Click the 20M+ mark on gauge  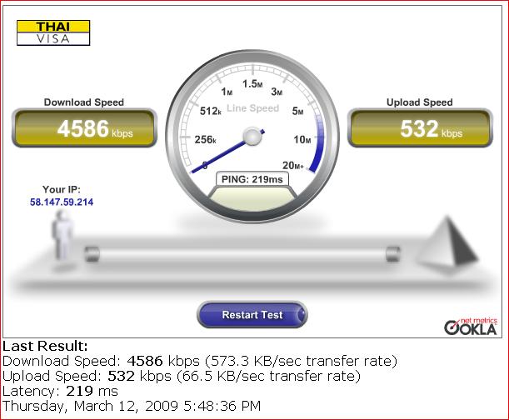pyautogui.click(x=292, y=165)
